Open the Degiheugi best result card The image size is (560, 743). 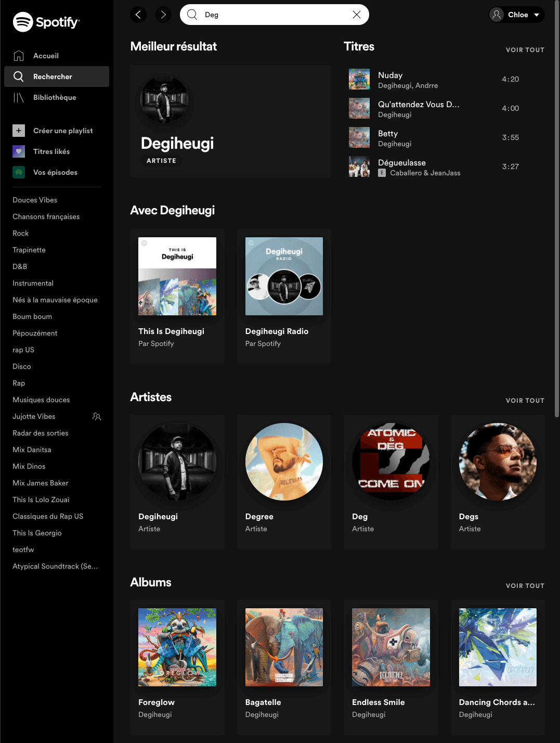click(230, 121)
